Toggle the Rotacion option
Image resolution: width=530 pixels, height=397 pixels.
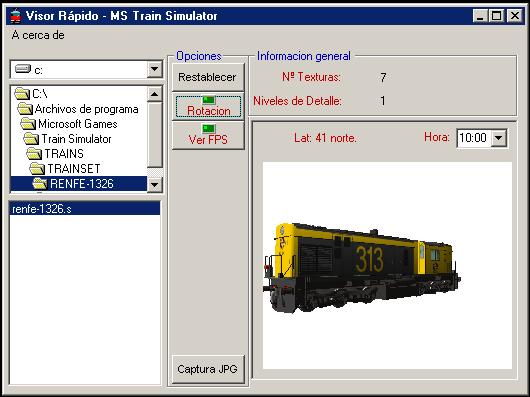[x=208, y=106]
